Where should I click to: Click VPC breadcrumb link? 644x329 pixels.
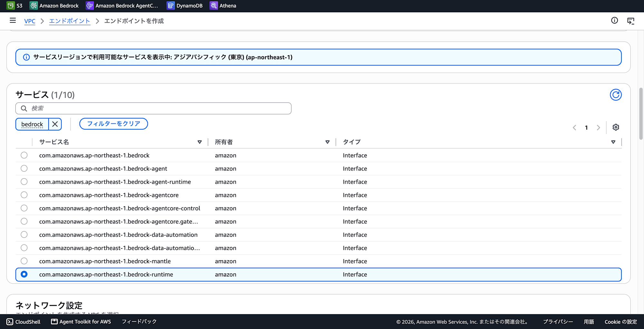[x=30, y=21]
